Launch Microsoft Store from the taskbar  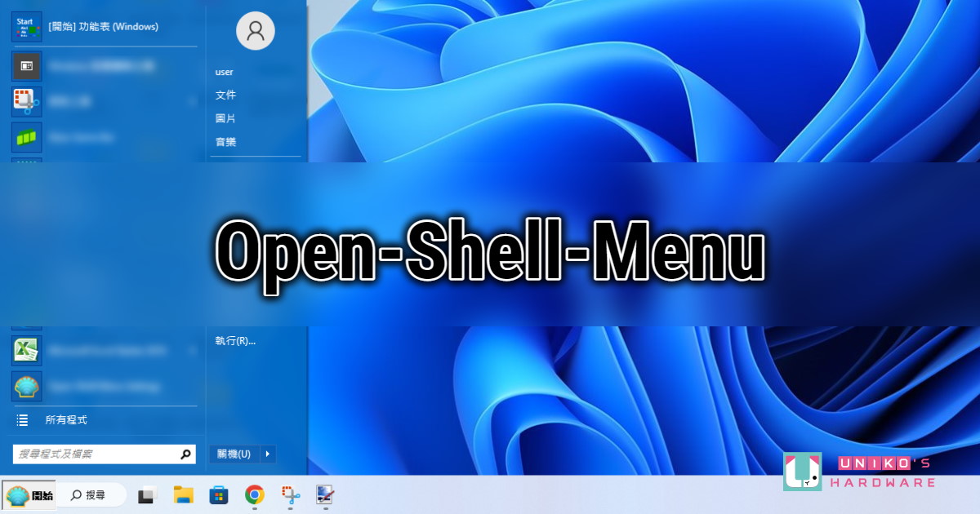click(218, 495)
